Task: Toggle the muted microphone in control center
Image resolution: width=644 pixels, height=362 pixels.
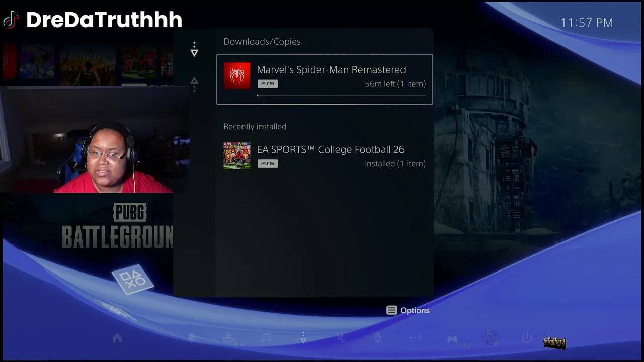Action: pyautogui.click(x=378, y=338)
